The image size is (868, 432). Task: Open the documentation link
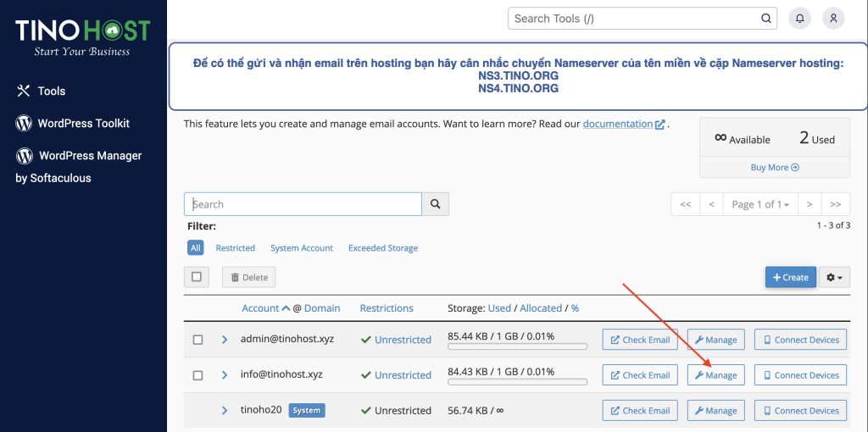[618, 124]
